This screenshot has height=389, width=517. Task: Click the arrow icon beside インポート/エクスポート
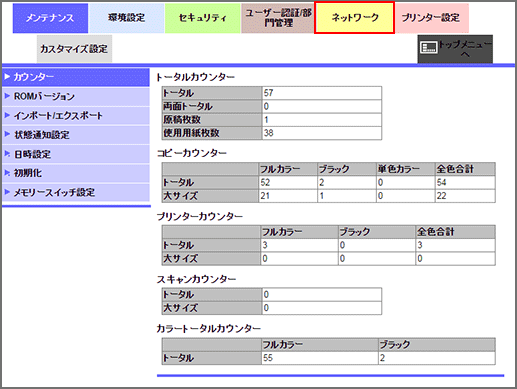click(x=7, y=116)
